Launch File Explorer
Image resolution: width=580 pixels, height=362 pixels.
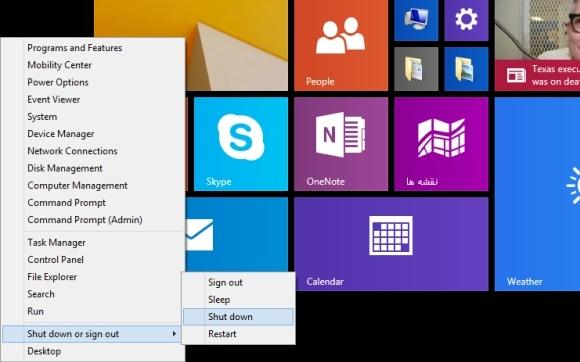(x=52, y=277)
